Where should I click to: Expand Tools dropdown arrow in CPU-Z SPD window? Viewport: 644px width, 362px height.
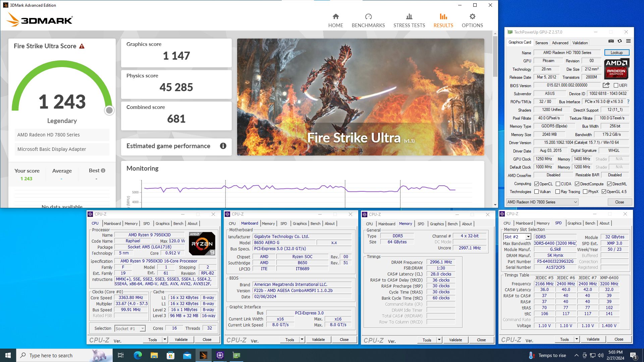click(577, 339)
